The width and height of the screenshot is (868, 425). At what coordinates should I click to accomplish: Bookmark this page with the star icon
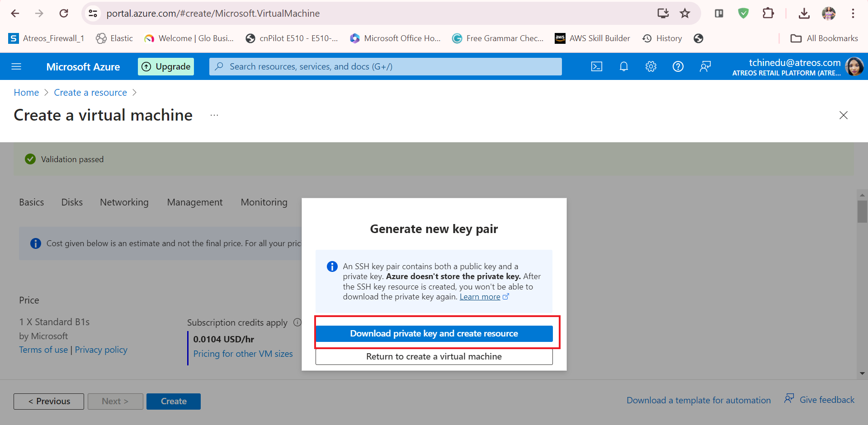tap(685, 14)
